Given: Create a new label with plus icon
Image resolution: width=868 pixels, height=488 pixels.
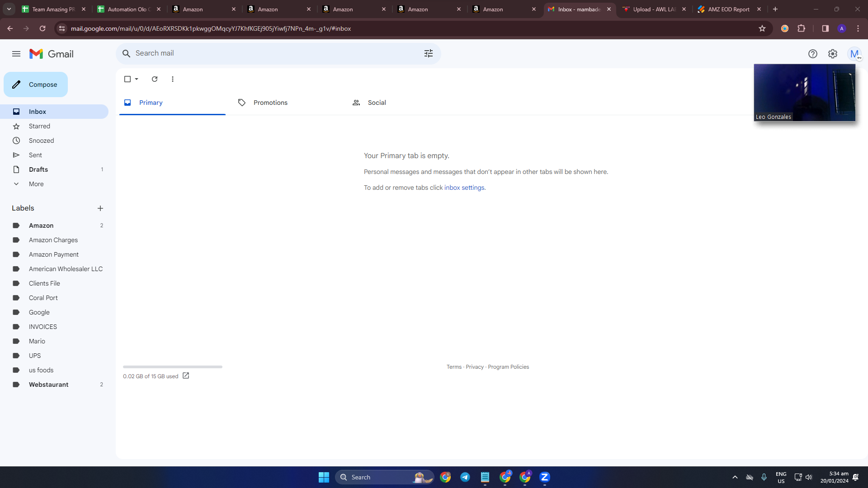Looking at the screenshot, I should (x=100, y=208).
